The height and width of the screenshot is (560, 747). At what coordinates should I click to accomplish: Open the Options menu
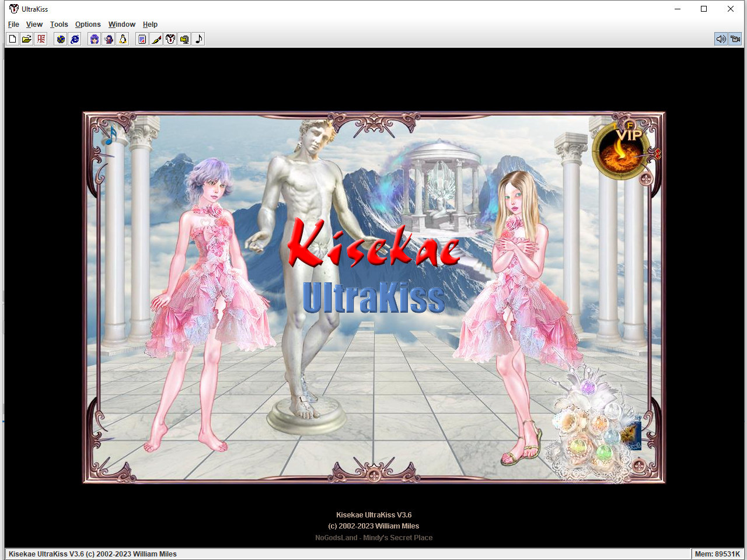pos(88,24)
